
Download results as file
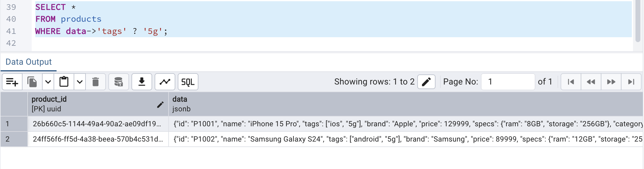142,82
